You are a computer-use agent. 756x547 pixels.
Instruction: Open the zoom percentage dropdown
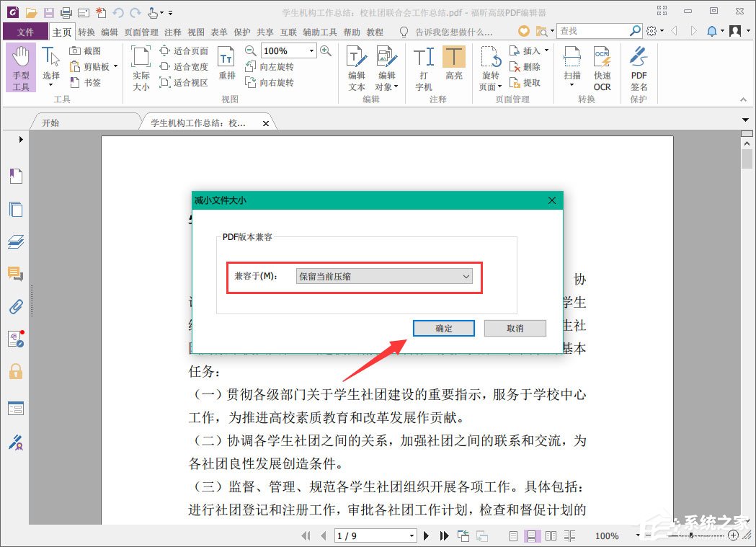[310, 50]
